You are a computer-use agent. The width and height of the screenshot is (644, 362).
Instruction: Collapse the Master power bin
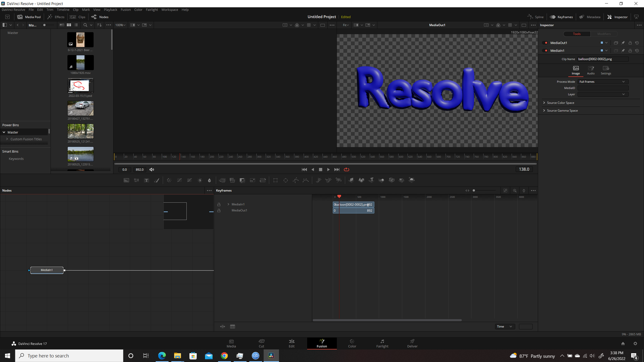(4, 132)
